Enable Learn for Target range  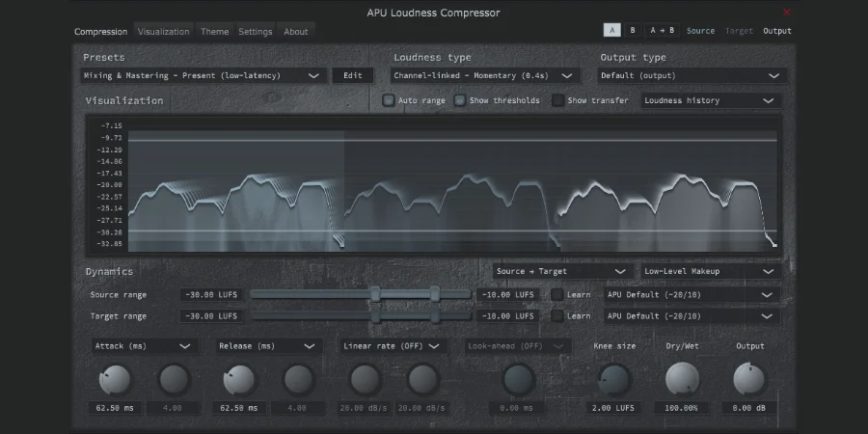click(556, 316)
